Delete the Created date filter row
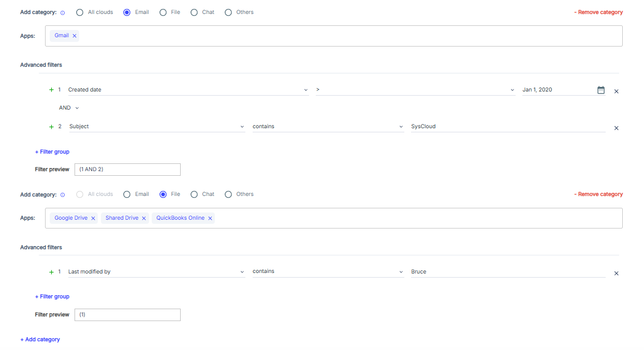This screenshot has width=644, height=350. pos(616,92)
